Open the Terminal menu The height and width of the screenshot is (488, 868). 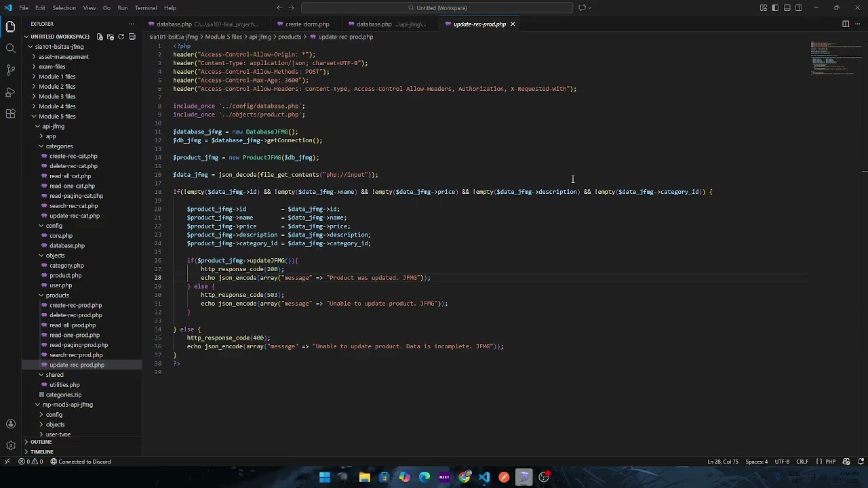click(x=146, y=7)
